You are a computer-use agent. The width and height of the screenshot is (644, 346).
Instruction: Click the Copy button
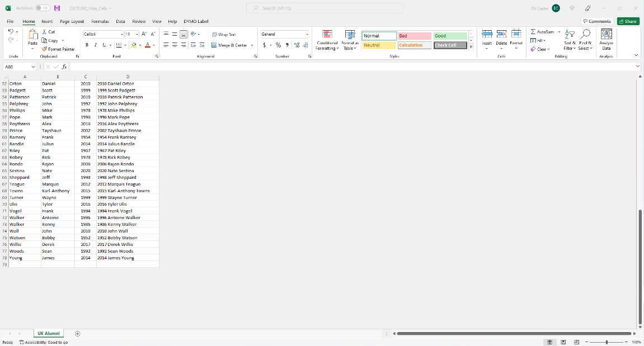pos(50,41)
